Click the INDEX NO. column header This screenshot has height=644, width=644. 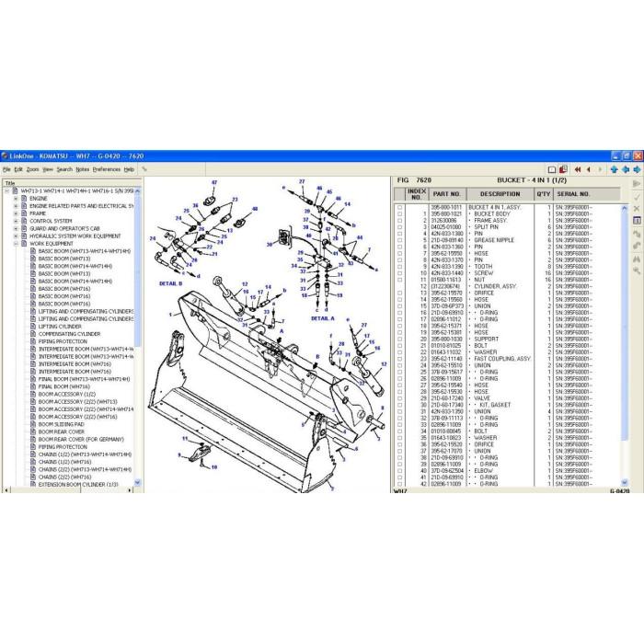pyautogui.click(x=417, y=194)
